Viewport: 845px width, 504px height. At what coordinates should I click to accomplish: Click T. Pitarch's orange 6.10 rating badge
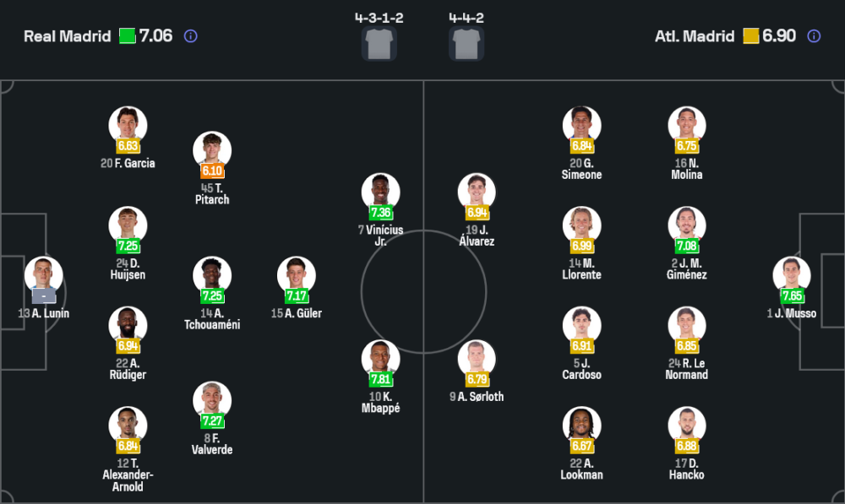point(212,171)
